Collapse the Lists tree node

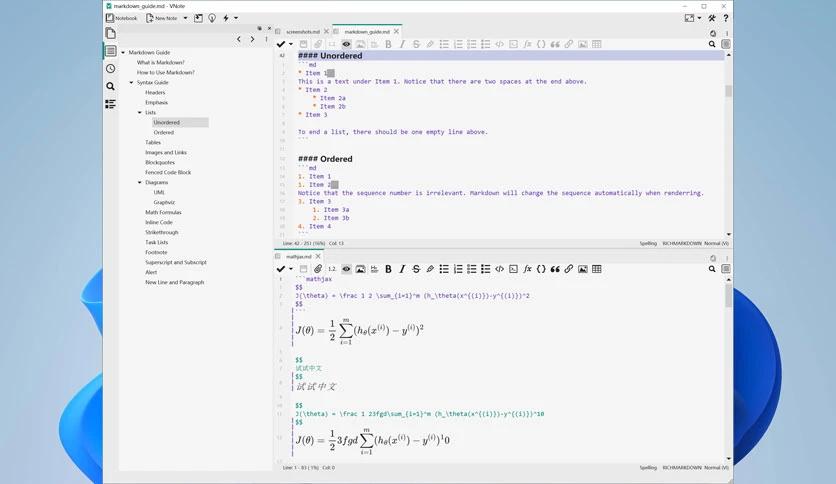(140, 112)
